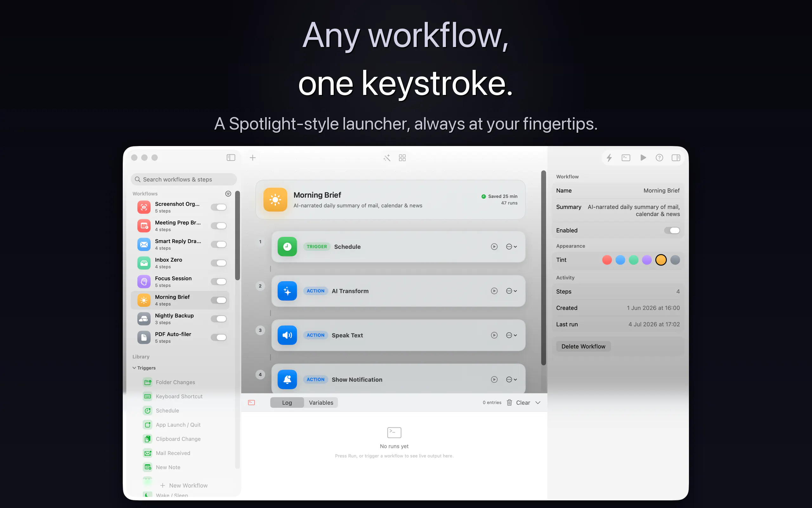This screenshot has width=812, height=508.
Task: Click the workflows filter icon
Action: click(228, 194)
